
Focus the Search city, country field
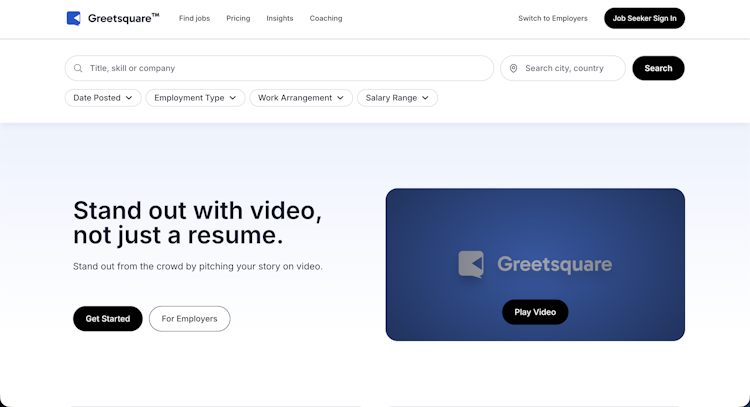pyautogui.click(x=563, y=68)
